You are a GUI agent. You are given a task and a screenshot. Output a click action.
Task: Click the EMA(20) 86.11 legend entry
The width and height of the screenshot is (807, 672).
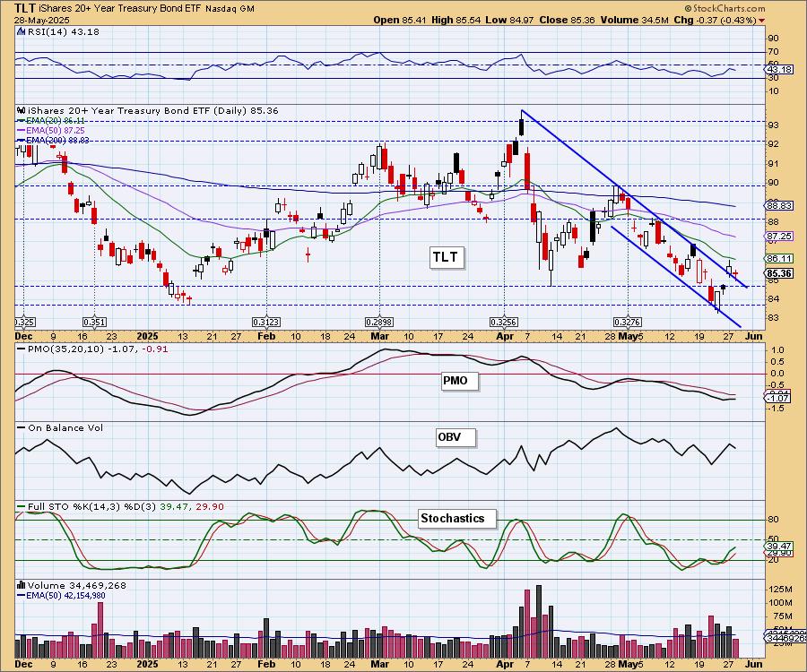click(x=56, y=120)
